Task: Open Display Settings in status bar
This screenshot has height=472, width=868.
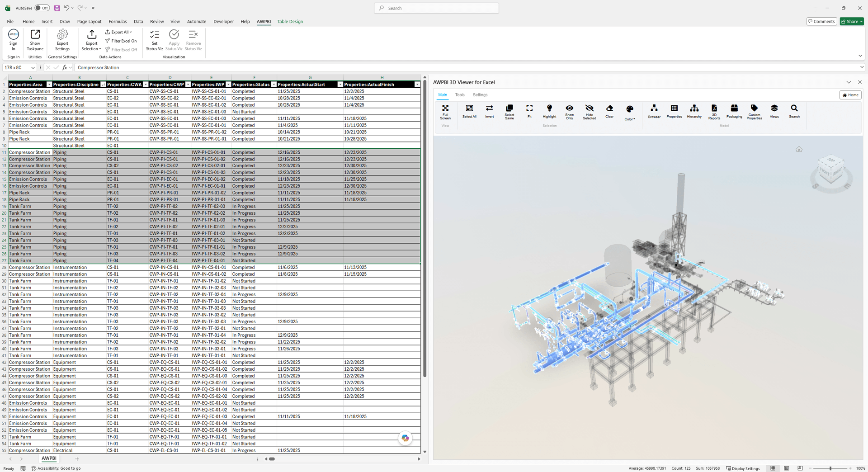Action: (x=742, y=468)
